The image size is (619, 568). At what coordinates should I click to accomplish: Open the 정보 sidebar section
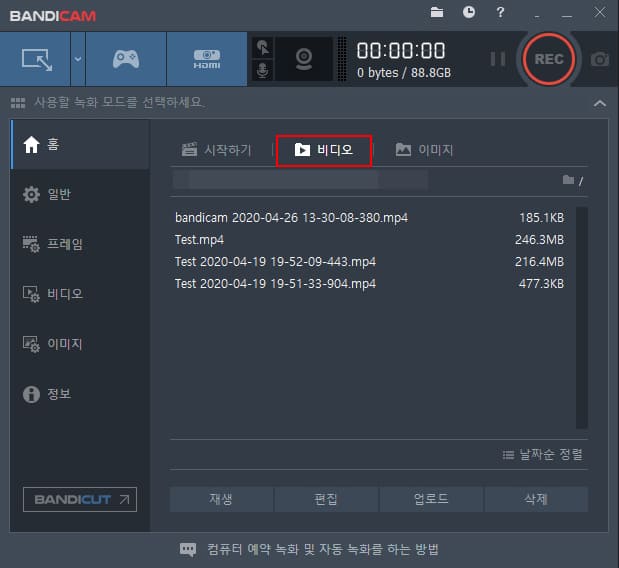point(80,394)
